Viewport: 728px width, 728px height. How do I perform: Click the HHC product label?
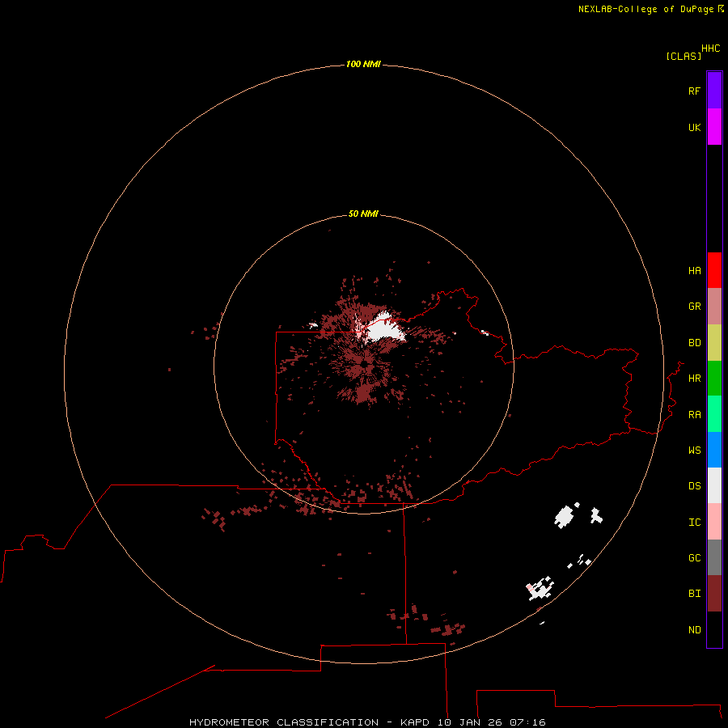point(711,49)
